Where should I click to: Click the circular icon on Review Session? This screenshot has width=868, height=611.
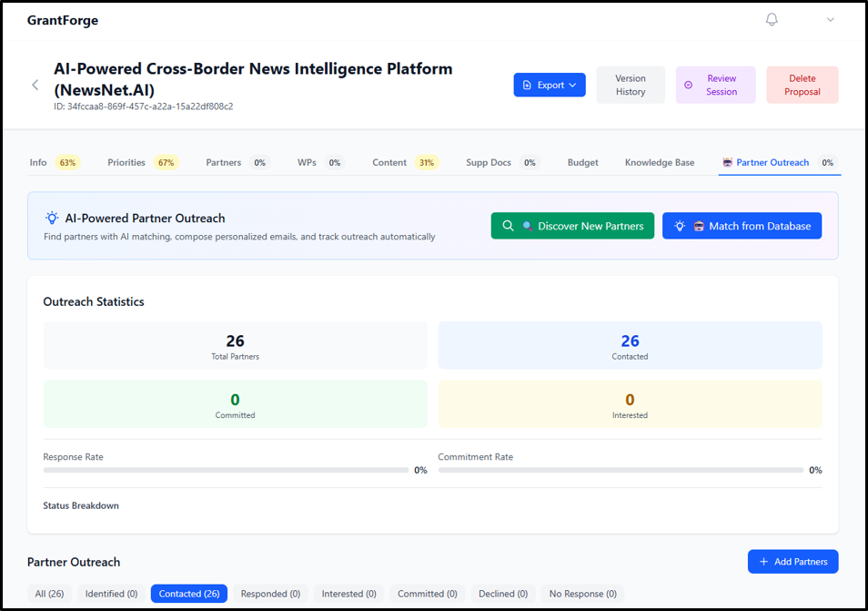point(688,84)
